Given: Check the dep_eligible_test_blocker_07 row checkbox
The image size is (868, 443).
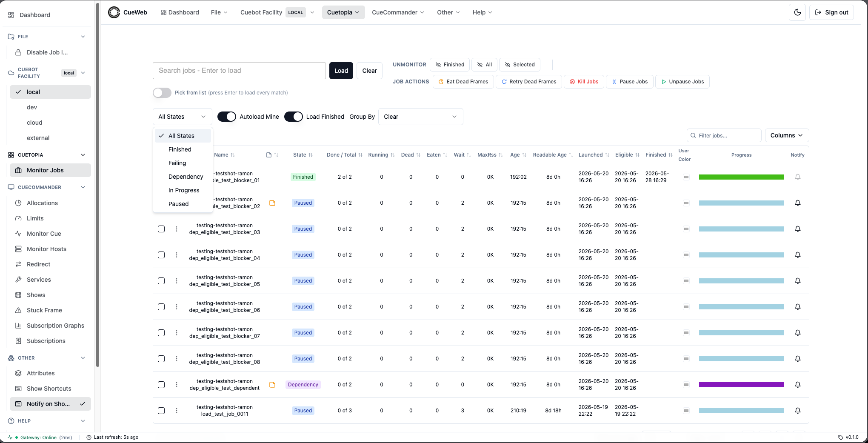Looking at the screenshot, I should click(161, 333).
